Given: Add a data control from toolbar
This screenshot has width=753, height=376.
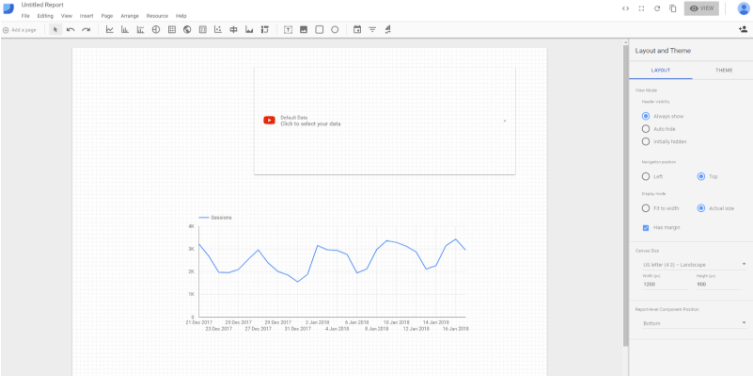Looking at the screenshot, I should pyautogui.click(x=388, y=30).
